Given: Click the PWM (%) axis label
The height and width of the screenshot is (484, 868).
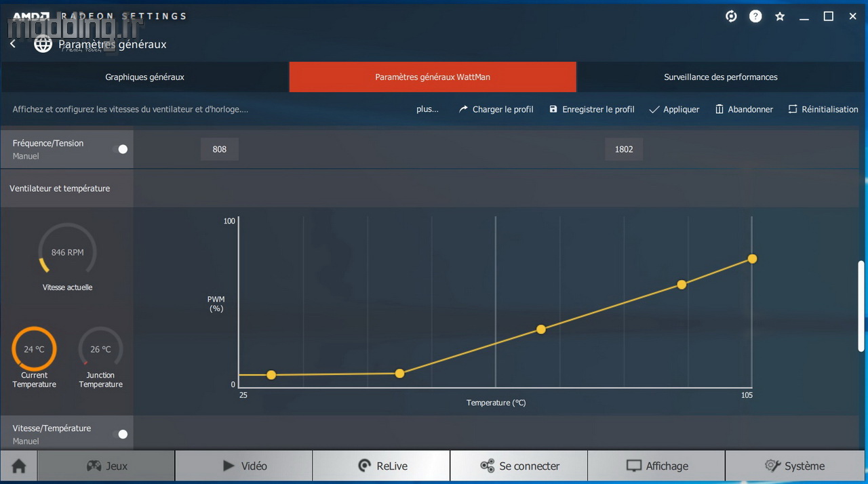Looking at the screenshot, I should [216, 304].
